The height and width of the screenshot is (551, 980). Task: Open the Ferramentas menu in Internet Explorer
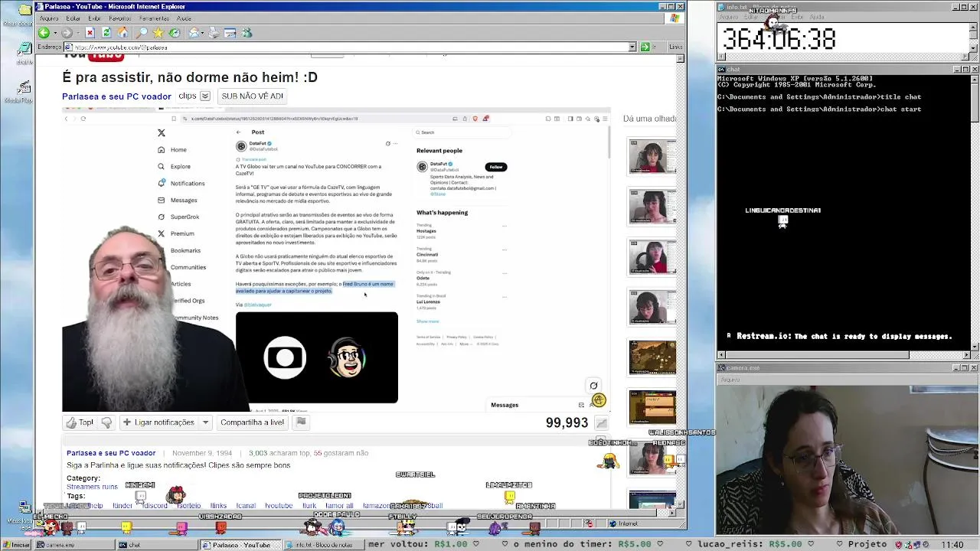tap(155, 18)
